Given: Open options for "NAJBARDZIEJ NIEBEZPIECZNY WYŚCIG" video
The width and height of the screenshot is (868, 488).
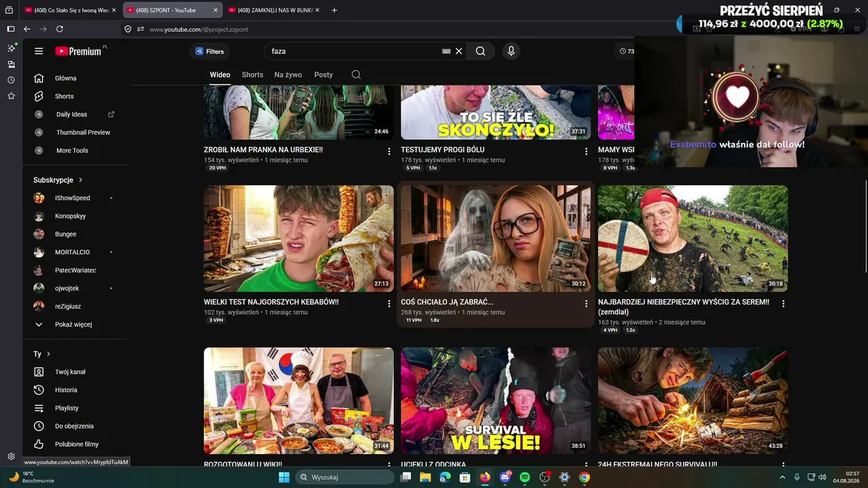Looking at the screenshot, I should click(783, 304).
